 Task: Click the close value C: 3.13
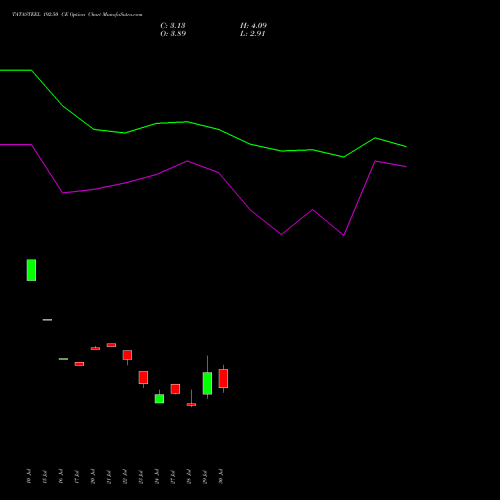point(173,26)
